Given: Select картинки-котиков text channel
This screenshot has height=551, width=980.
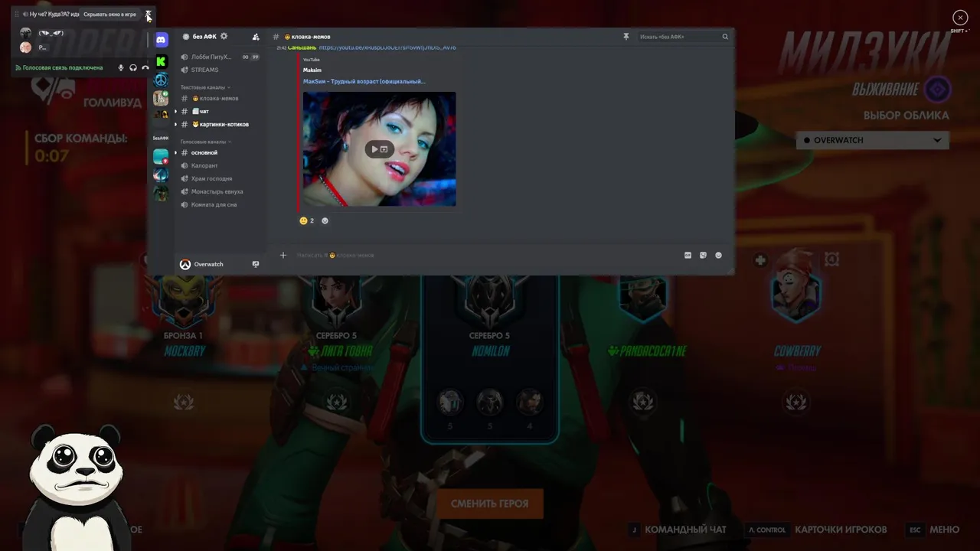Looking at the screenshot, I should [220, 124].
